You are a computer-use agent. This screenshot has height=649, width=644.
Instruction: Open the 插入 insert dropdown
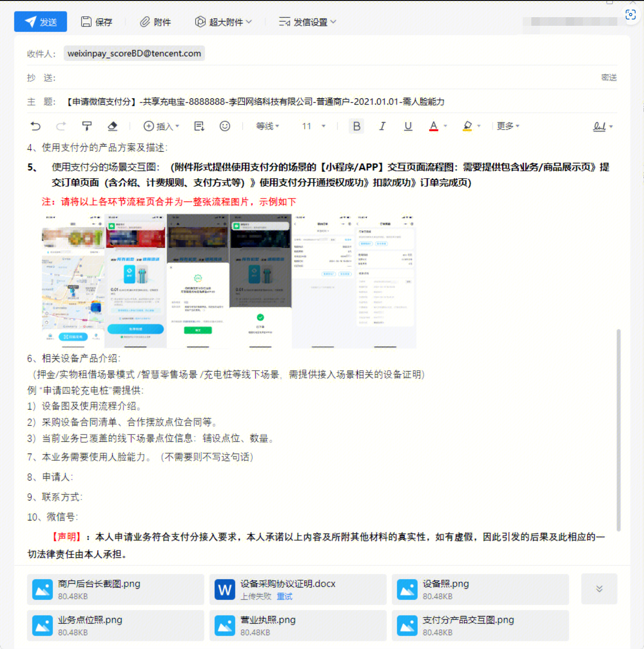[161, 126]
